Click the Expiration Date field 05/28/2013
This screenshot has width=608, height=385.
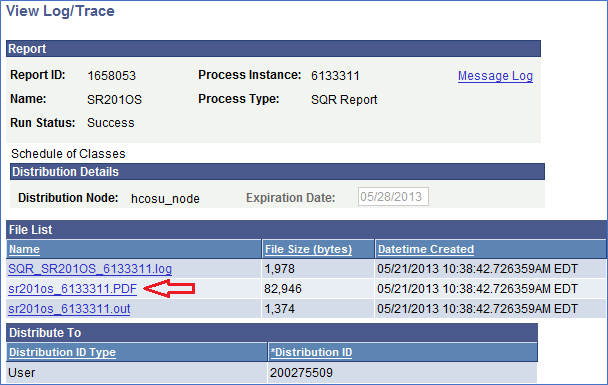point(393,197)
